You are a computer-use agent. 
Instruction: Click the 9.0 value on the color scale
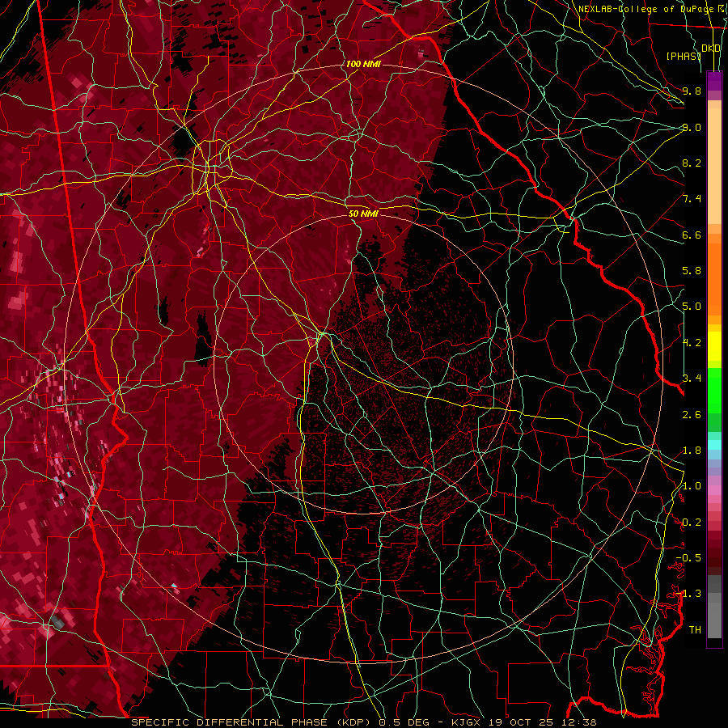click(692, 127)
